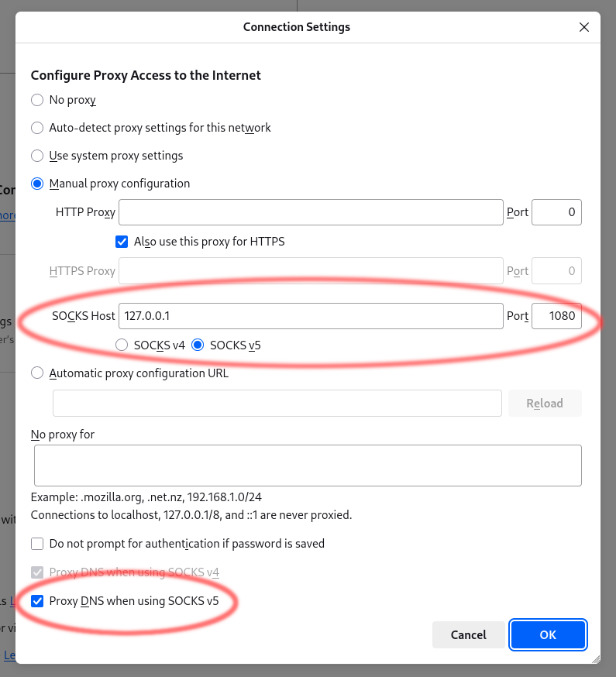Select Use system proxy settings
Image resolution: width=616 pixels, height=677 pixels.
tap(36, 156)
